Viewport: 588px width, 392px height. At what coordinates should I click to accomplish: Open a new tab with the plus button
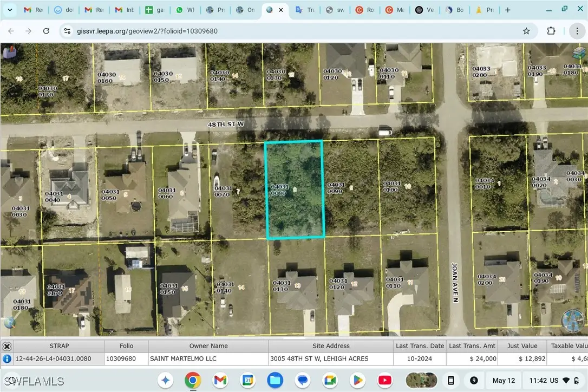[x=507, y=9]
